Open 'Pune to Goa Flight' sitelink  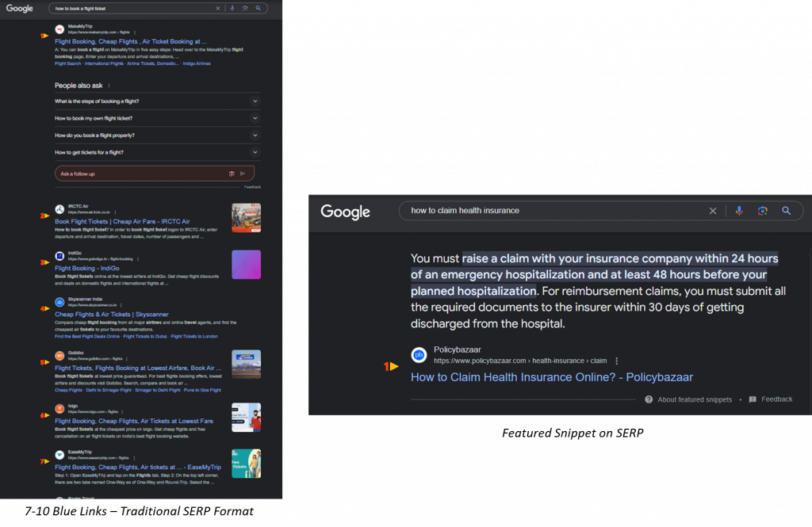pos(202,391)
